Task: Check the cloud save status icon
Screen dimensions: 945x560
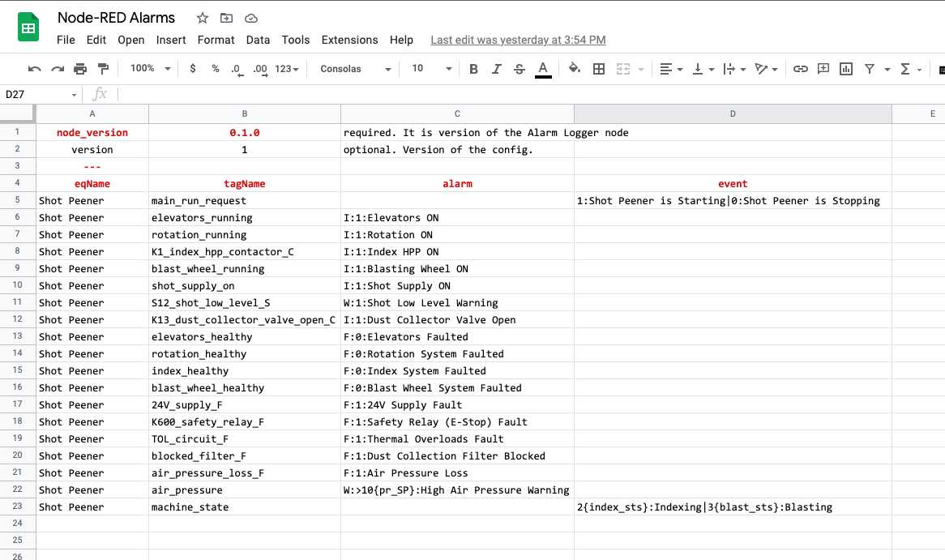Action: click(251, 19)
